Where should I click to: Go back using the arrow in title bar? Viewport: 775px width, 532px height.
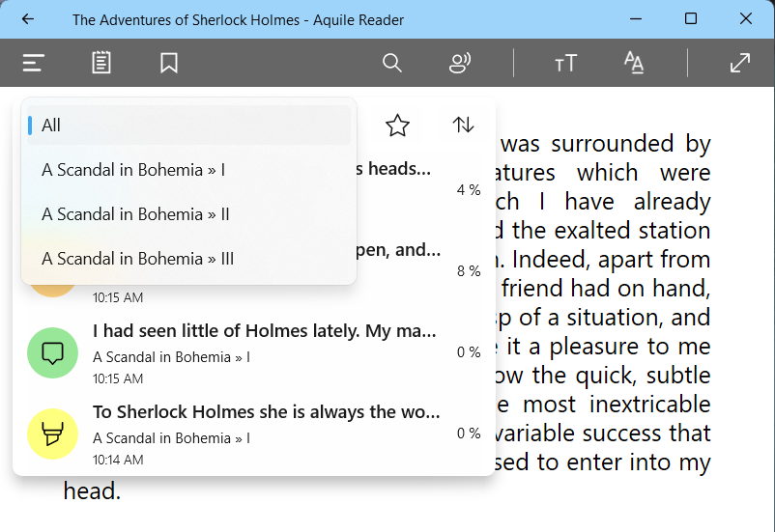[x=28, y=19]
